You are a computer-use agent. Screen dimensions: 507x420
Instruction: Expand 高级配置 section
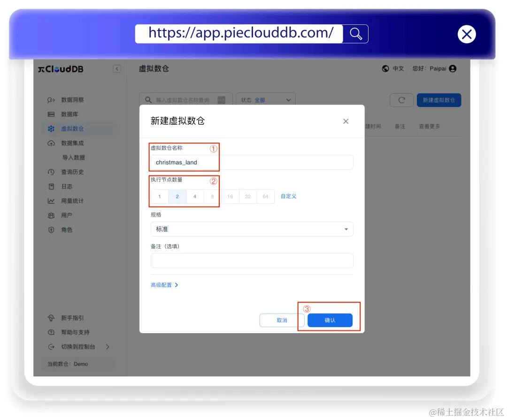(x=164, y=285)
